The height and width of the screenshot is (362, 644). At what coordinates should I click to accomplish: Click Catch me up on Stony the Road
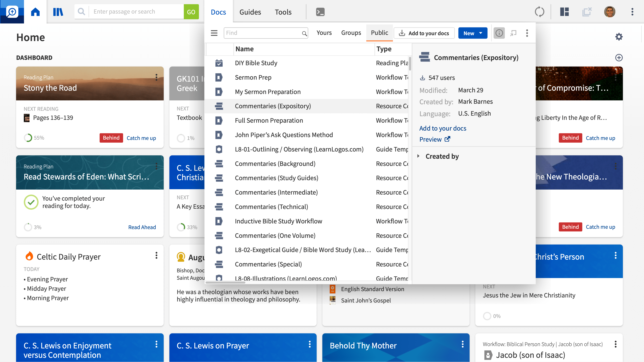[141, 138]
